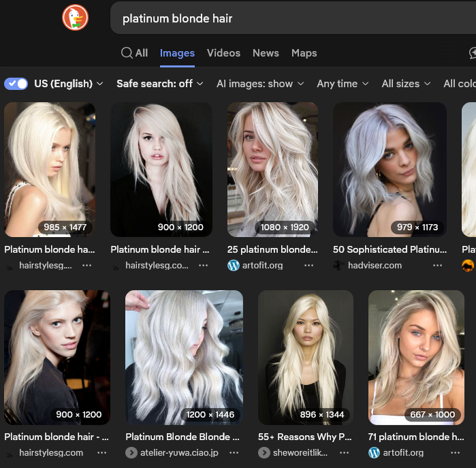The width and height of the screenshot is (476, 468).
Task: Open 'Platinum blonde hair - ...' title
Action: (57, 437)
